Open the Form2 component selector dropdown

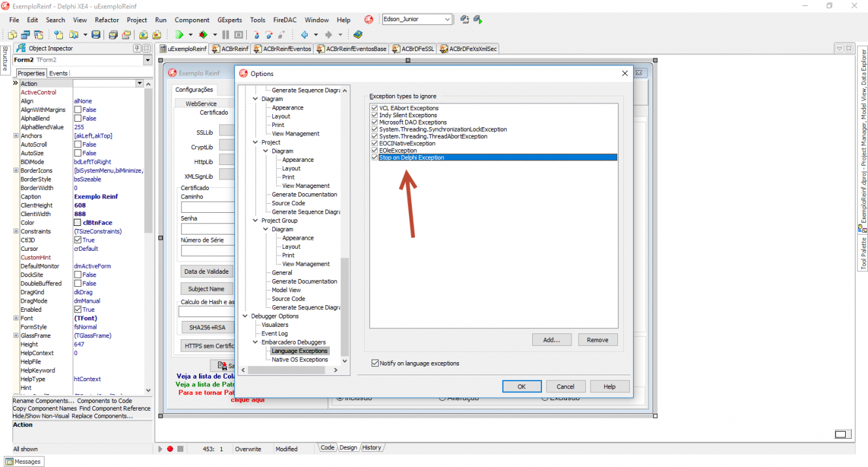click(147, 60)
